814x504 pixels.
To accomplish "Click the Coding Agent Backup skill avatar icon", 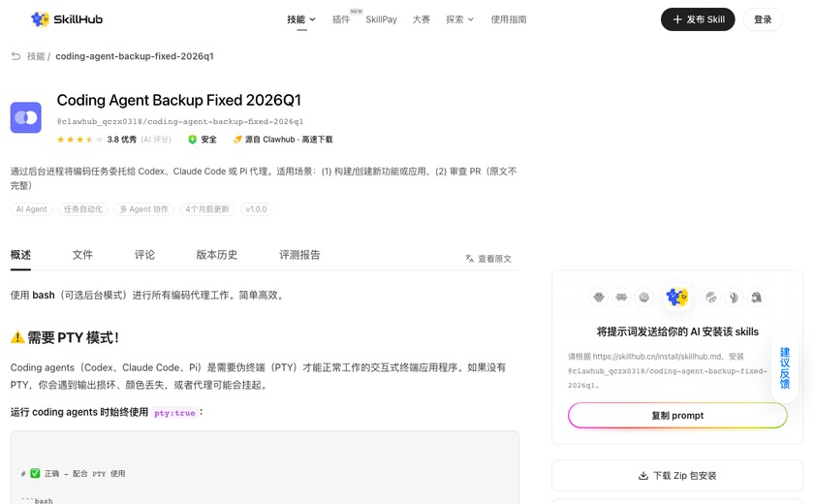I will pos(26,117).
